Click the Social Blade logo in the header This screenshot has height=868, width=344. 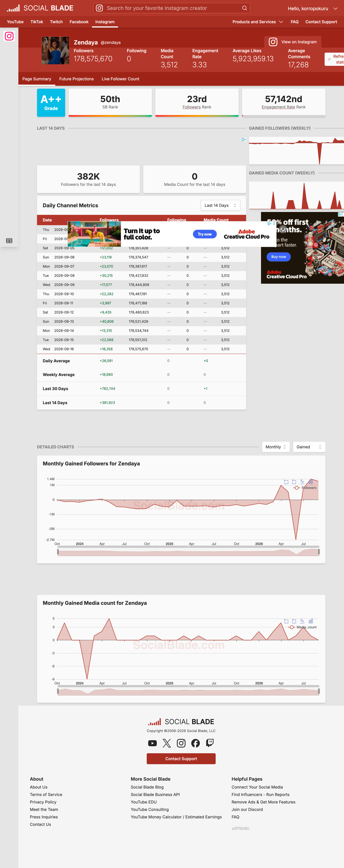click(x=40, y=8)
